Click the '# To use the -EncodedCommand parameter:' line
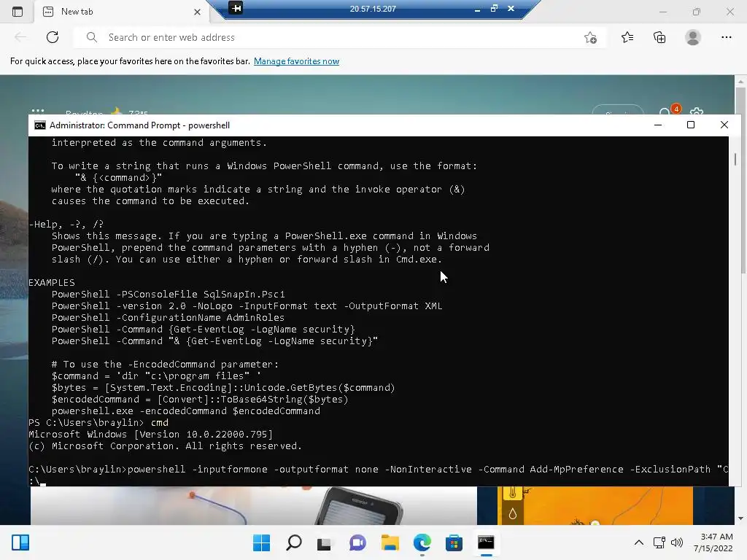 point(165,365)
